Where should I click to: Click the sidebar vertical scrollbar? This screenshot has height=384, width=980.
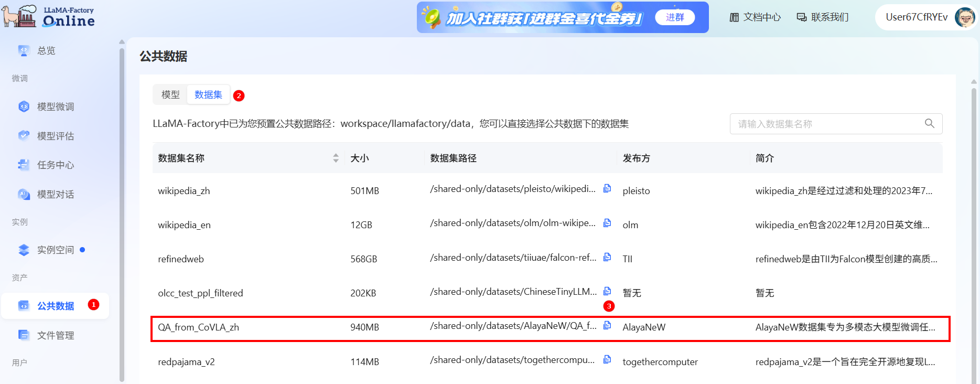pyautogui.click(x=122, y=210)
